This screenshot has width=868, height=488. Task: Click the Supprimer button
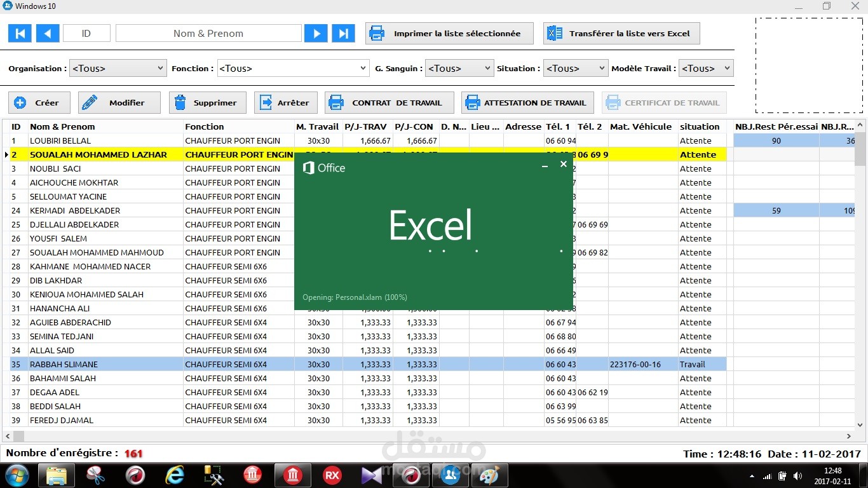(x=207, y=102)
